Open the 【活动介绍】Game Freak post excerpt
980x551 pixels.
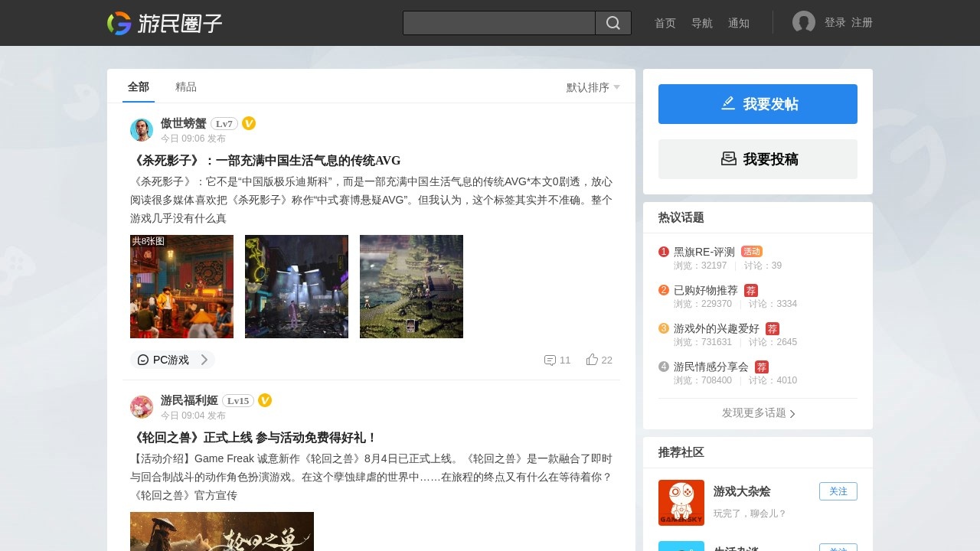click(x=371, y=477)
